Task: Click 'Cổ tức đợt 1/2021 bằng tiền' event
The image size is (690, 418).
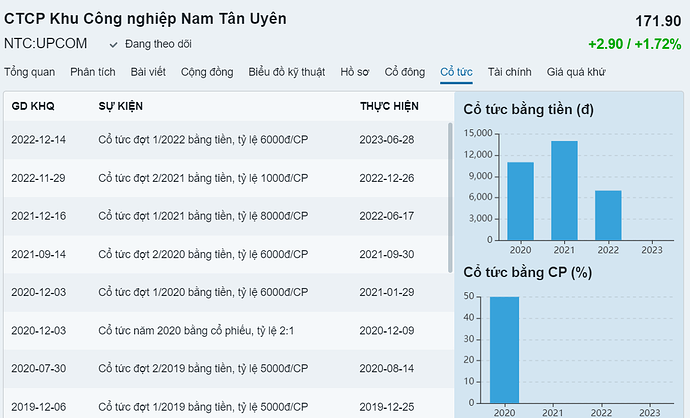Action: pyautogui.click(x=203, y=216)
